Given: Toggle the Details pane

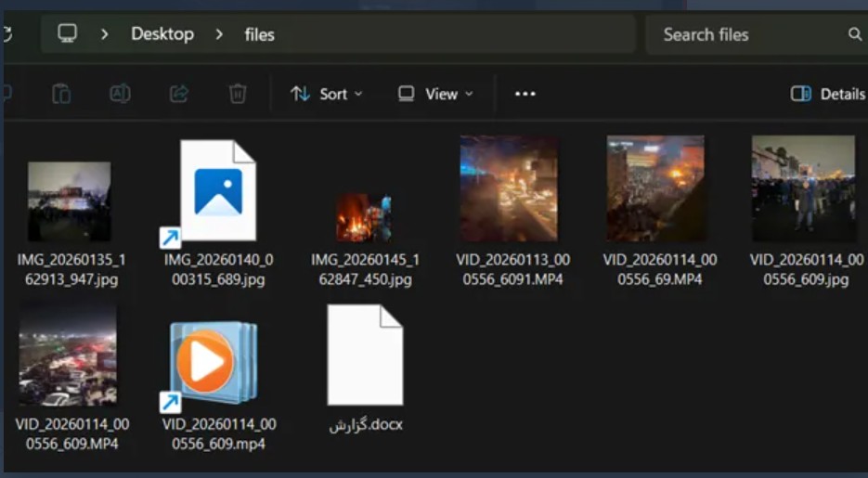Looking at the screenshot, I should click(827, 94).
